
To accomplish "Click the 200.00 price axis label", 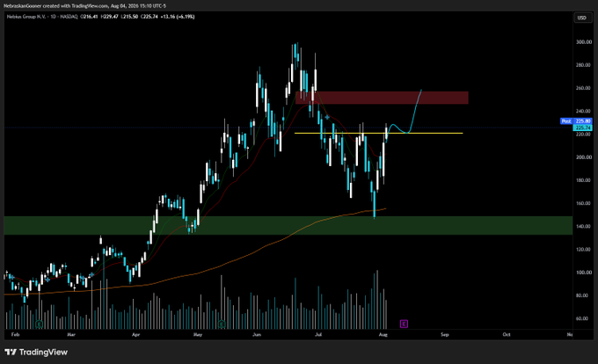I will pos(584,157).
